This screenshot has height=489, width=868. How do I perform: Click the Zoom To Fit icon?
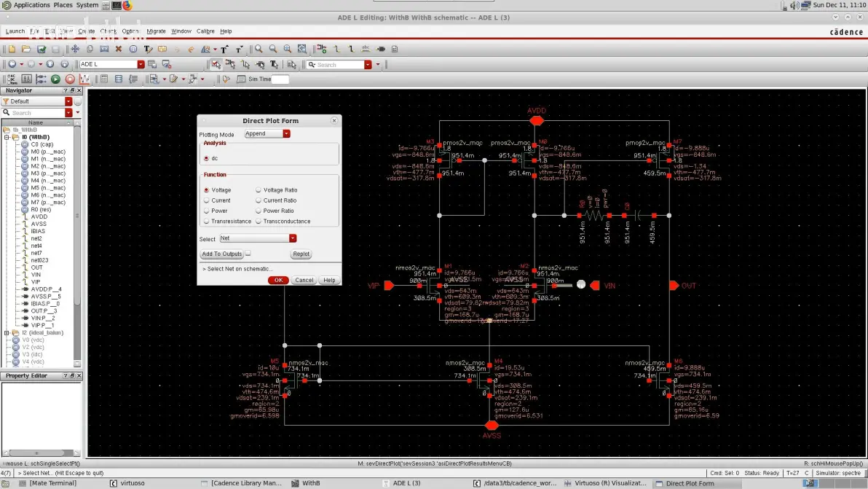(x=301, y=50)
